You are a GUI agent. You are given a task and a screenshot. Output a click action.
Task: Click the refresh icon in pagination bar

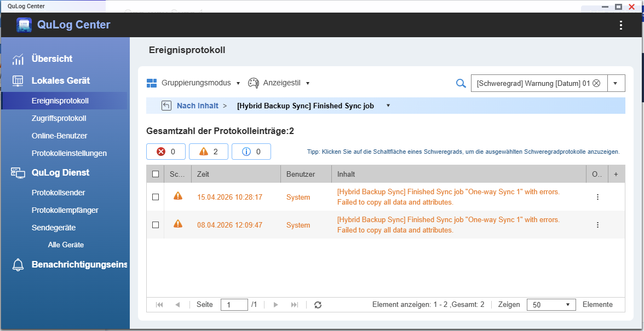(x=318, y=305)
